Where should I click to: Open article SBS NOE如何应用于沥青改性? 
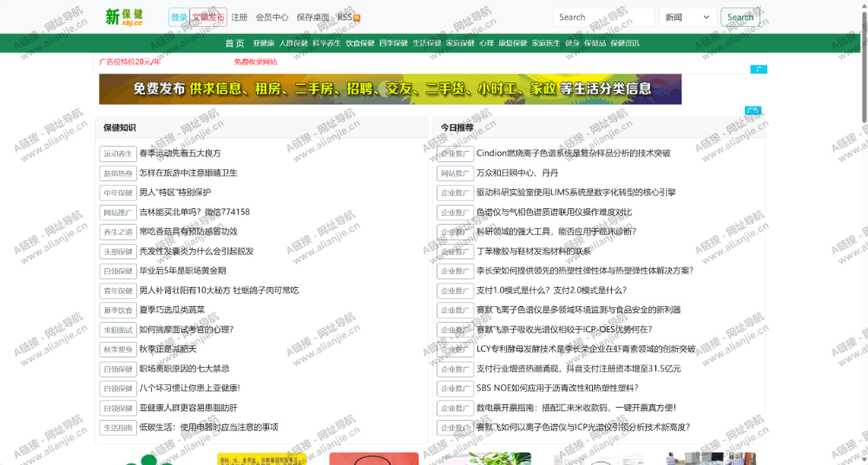click(557, 388)
